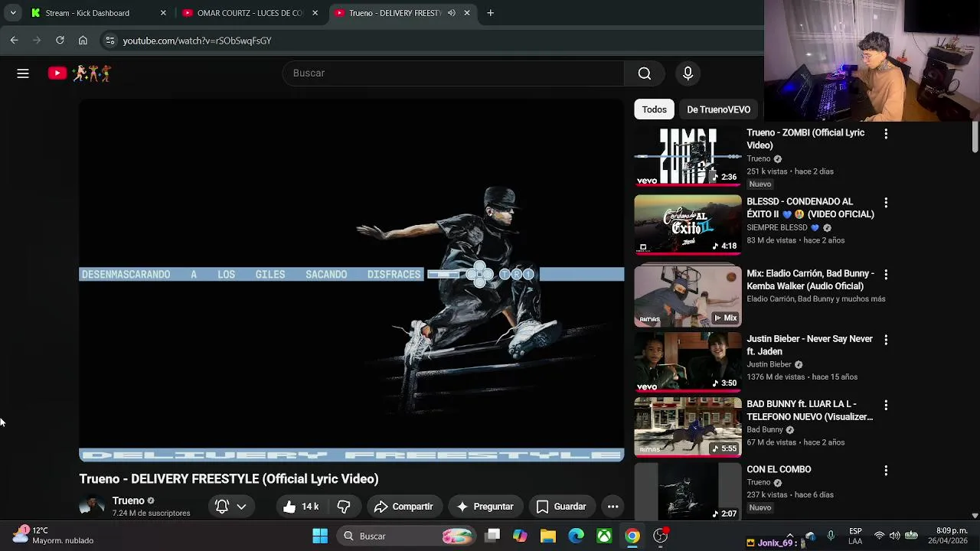
Task: Click the browser home icon
Action: [83, 41]
